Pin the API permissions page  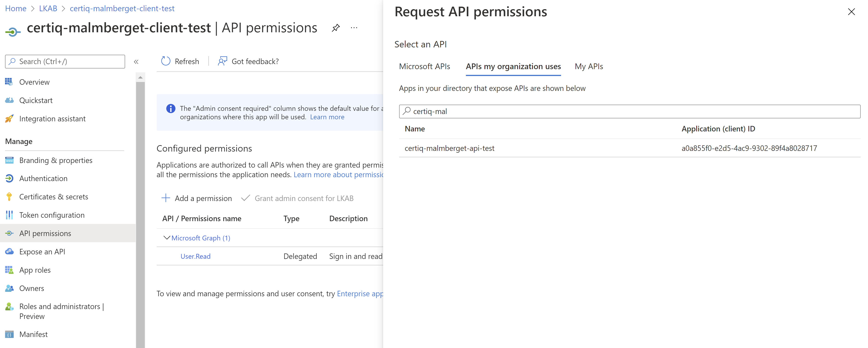pyautogui.click(x=336, y=28)
